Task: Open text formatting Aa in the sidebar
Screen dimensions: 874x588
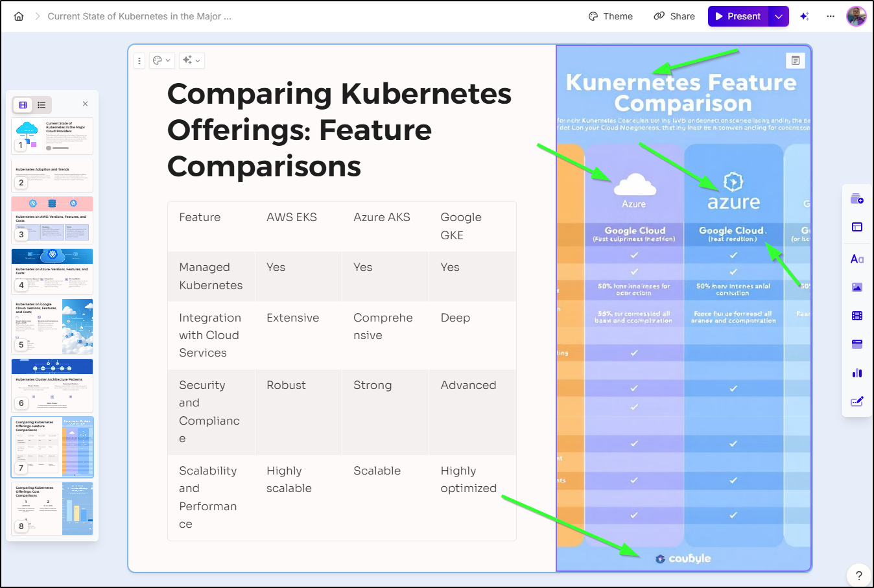Action: pyautogui.click(x=856, y=259)
